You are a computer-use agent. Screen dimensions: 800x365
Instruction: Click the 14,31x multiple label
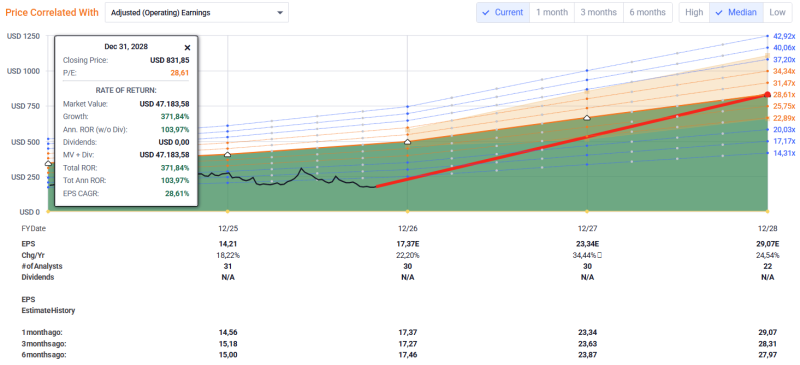(x=784, y=153)
